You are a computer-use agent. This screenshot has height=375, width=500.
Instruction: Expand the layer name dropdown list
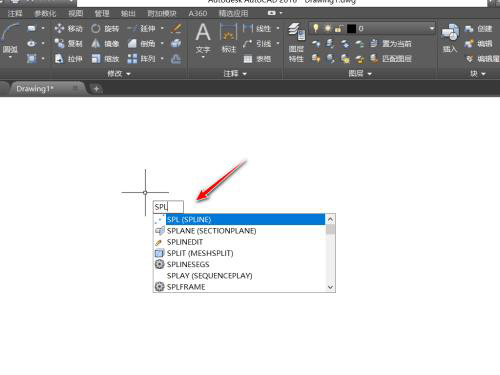[x=432, y=28]
